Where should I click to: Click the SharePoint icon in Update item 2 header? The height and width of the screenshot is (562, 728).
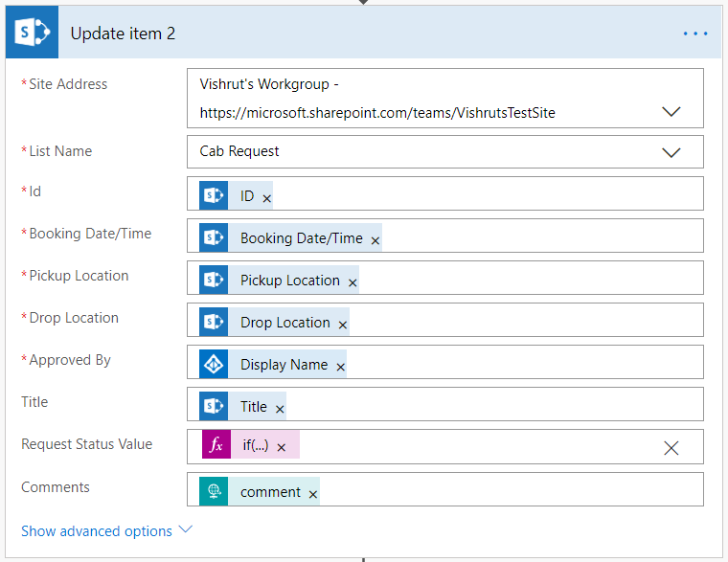[x=32, y=32]
